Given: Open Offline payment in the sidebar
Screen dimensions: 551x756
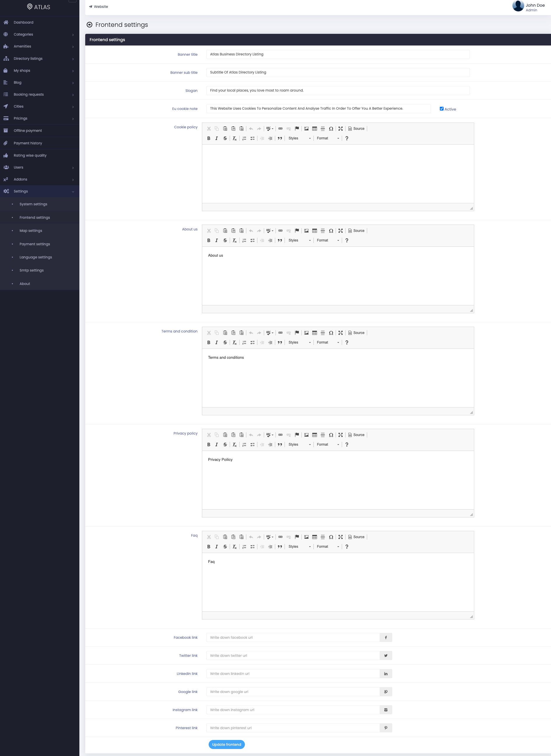Looking at the screenshot, I should 40,131.
